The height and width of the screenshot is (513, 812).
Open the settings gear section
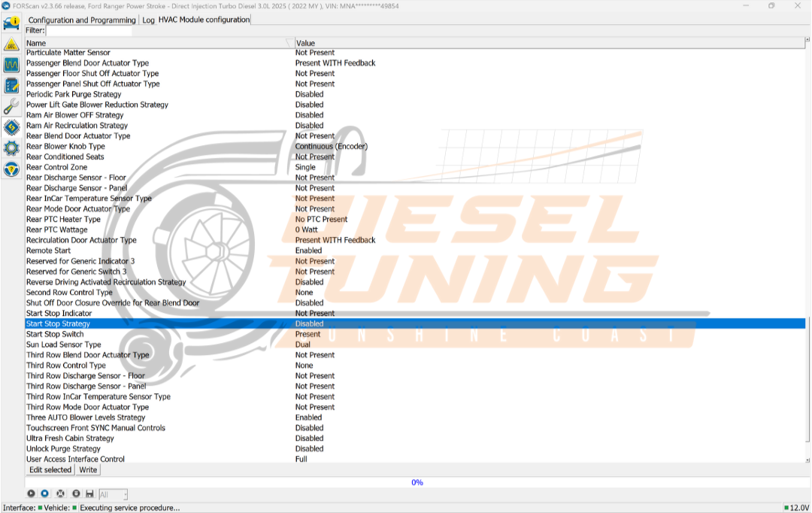tap(11, 148)
